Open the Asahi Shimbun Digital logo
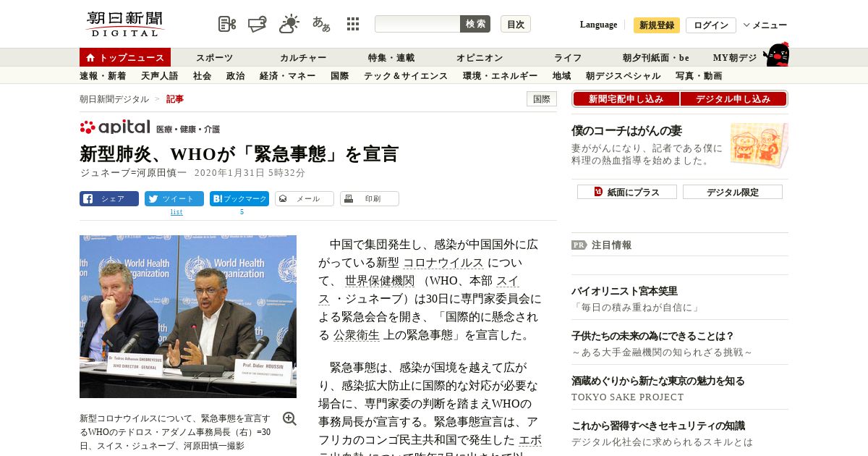The height and width of the screenshot is (456, 868). click(125, 24)
